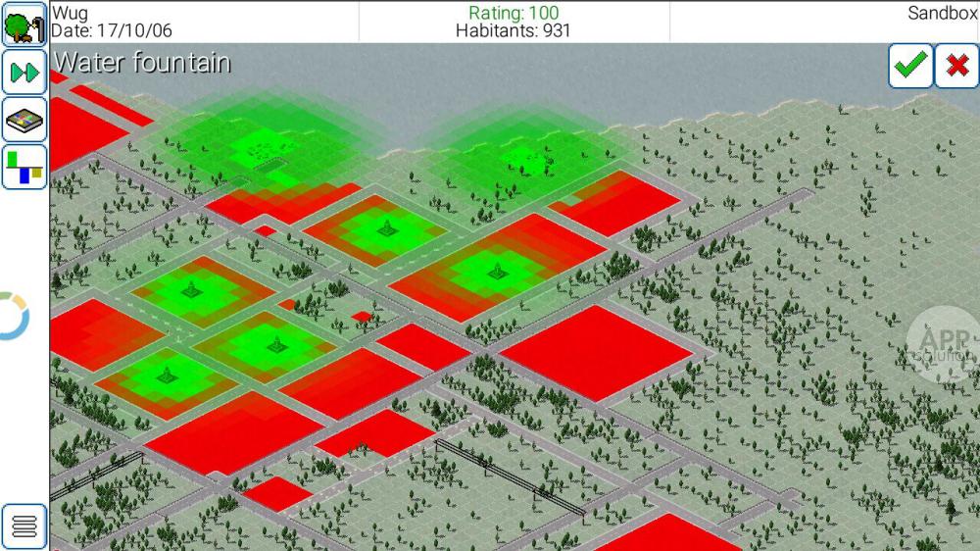View the Habitants: 931 population info

pyautogui.click(x=514, y=31)
